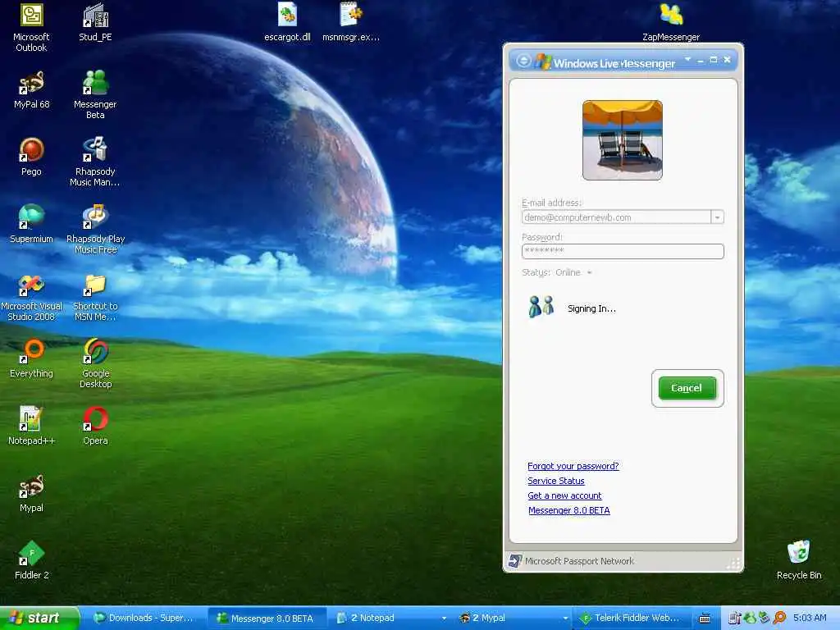The height and width of the screenshot is (630, 840).
Task: Open the Rhapsody Play Music Free shortcut
Action: coord(95,230)
